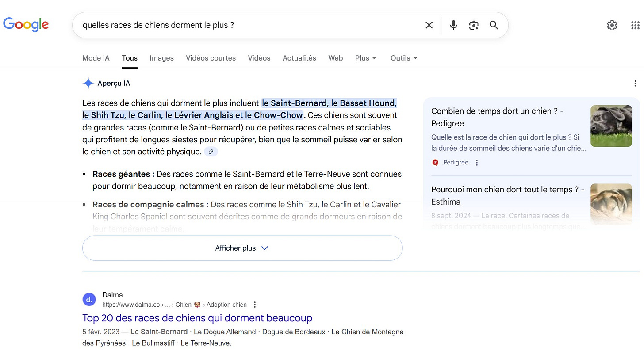The image size is (644, 362).
Task: Go to Actualités tab
Action: click(x=299, y=58)
